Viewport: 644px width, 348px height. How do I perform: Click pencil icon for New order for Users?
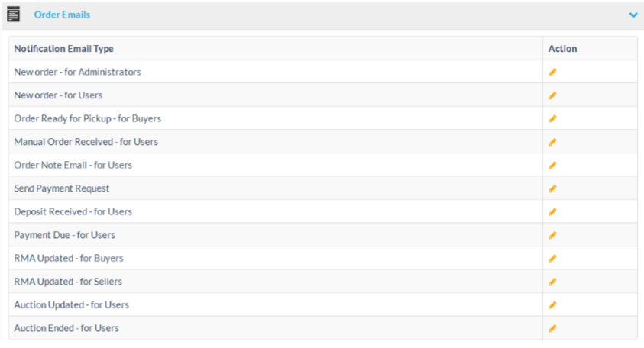552,95
